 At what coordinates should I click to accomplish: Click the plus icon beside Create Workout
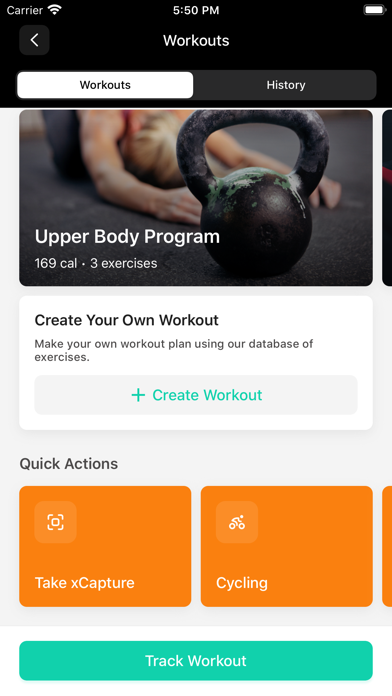coord(139,395)
